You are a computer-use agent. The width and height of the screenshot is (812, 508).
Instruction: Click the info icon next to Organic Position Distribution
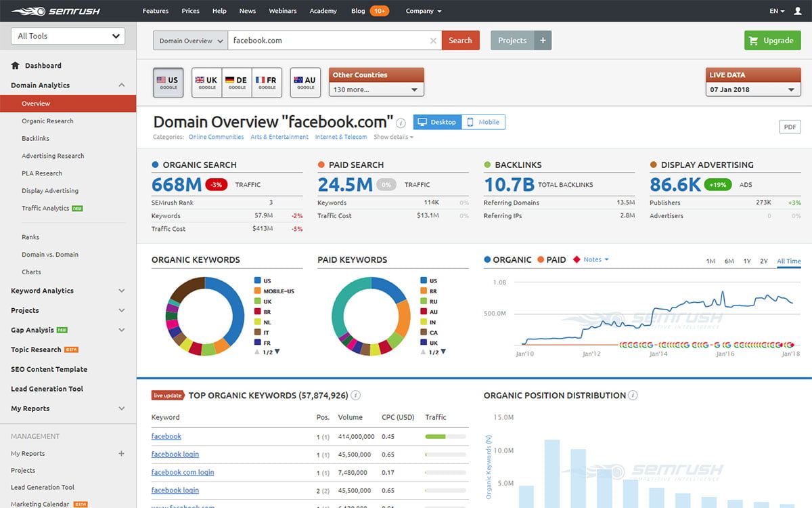(633, 396)
